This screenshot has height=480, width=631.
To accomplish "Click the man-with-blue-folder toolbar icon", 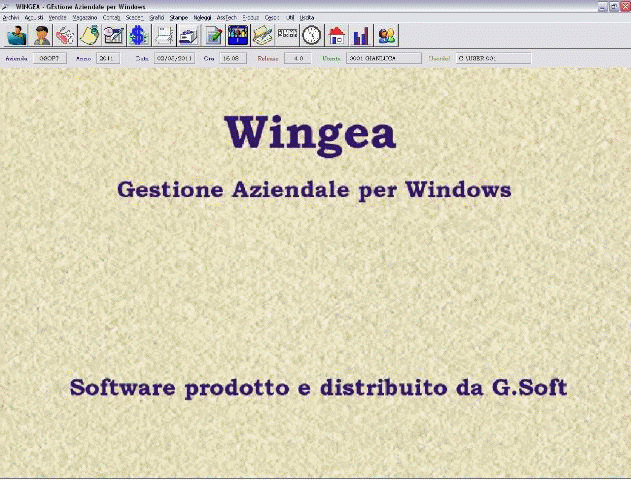I will pyautogui.click(x=17, y=35).
